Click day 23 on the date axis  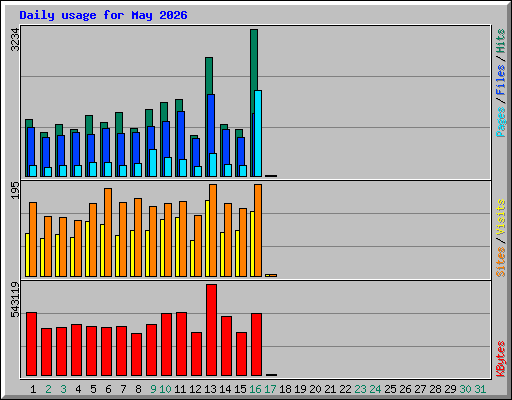click(360, 389)
